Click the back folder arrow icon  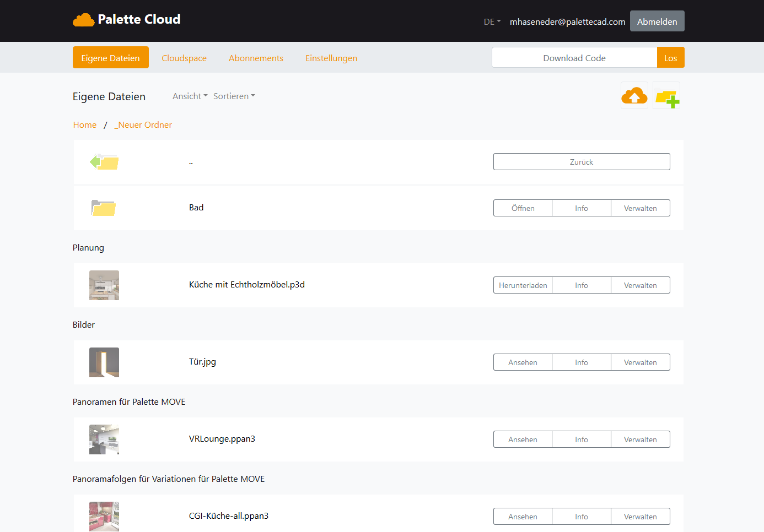(104, 162)
